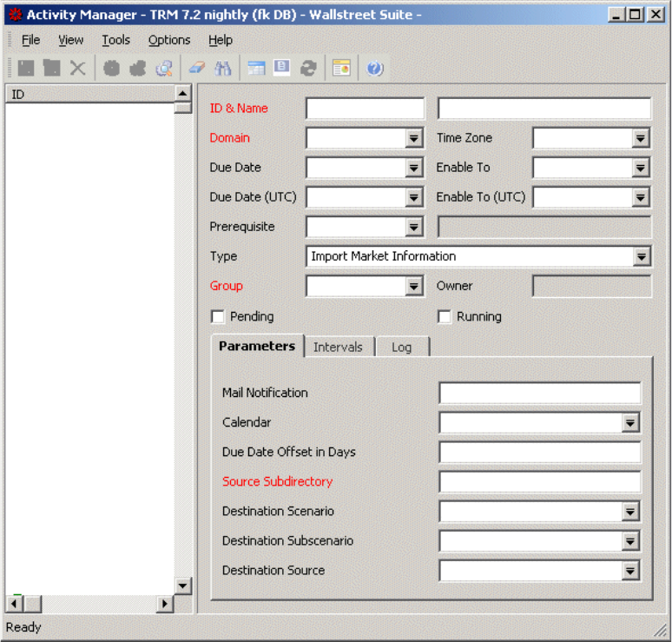The width and height of the screenshot is (672, 642).
Task: Click the ID list scroll left arrow
Action: 14,604
